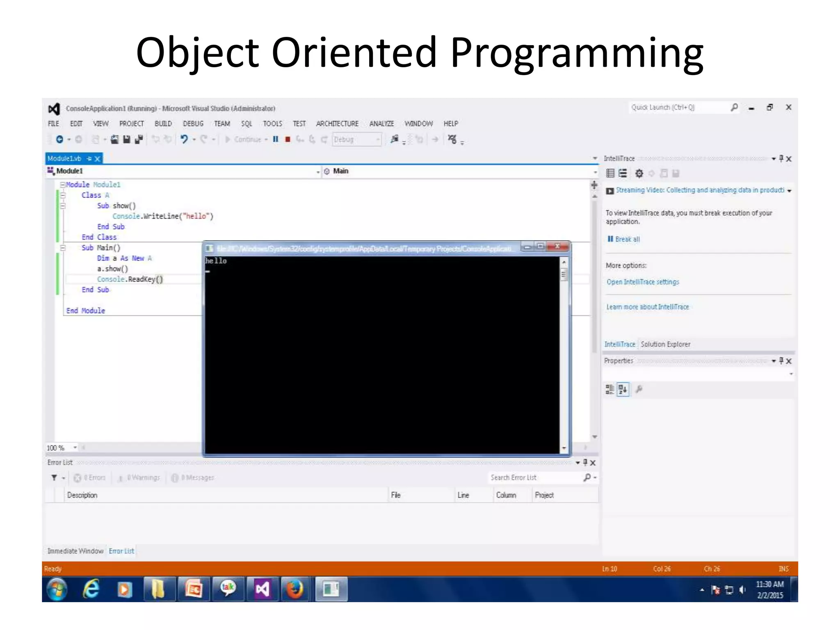Collapse the Module Module1 code region
This screenshot has height=630, width=840.
pos(63,185)
